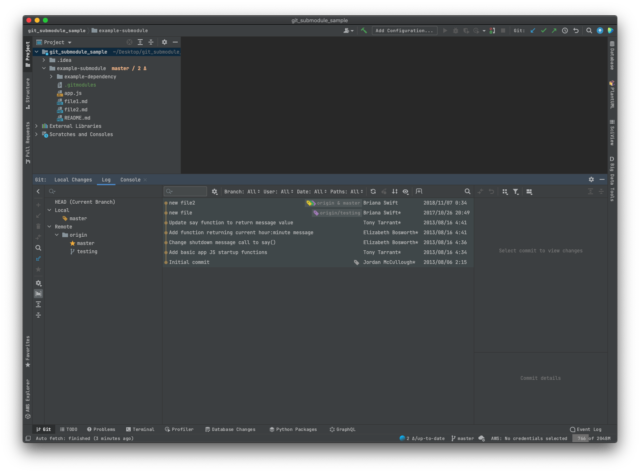The image size is (640, 473).
Task: Hide the Project panel via minus icon
Action: 175,42
